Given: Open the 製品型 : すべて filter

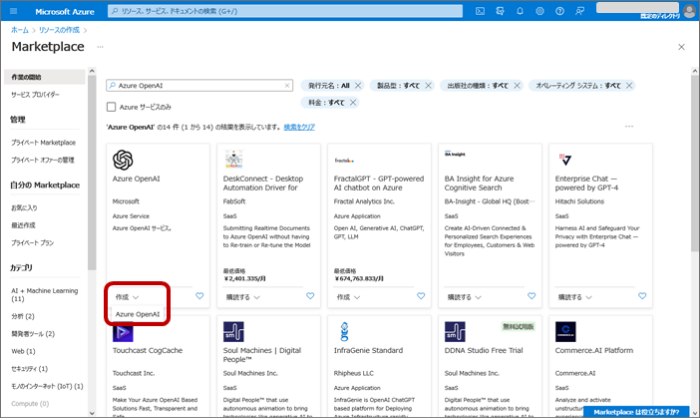Looking at the screenshot, I should point(398,85).
